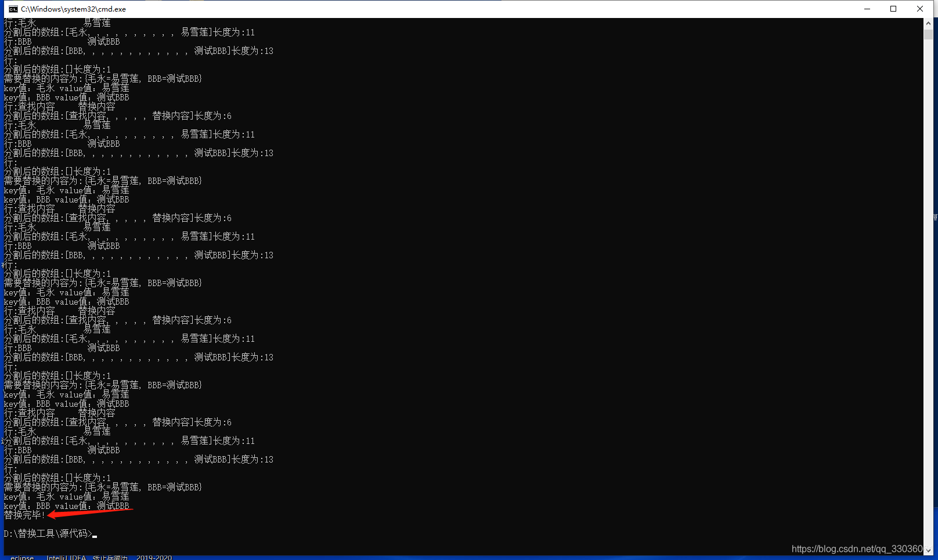Click the D:\替换工具\源代码> prompt path

point(46,533)
